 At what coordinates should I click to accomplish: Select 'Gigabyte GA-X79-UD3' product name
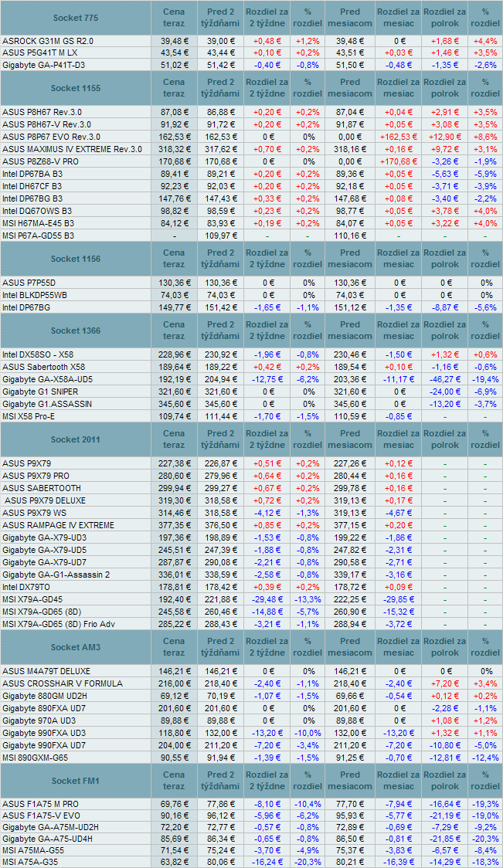(x=44, y=537)
